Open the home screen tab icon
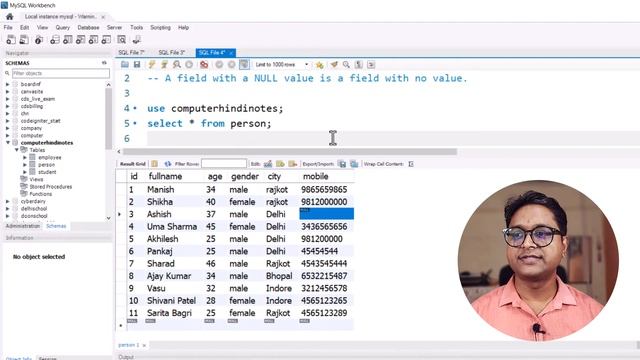 (x=9, y=17)
